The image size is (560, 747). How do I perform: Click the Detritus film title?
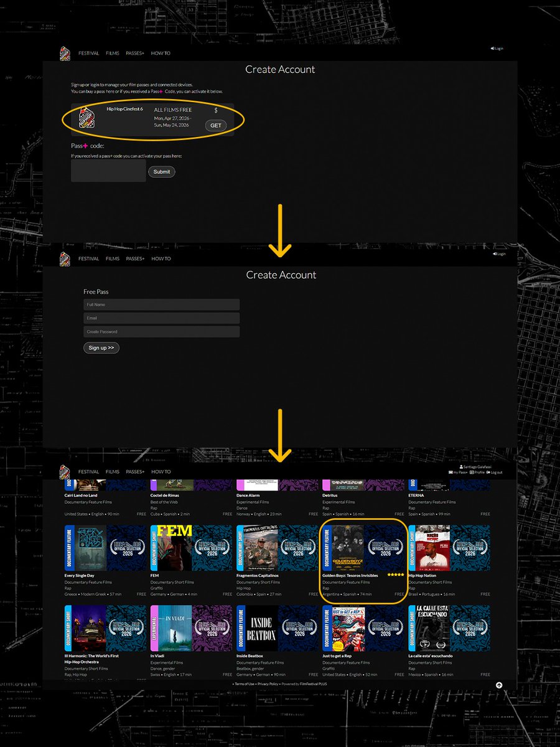pyautogui.click(x=330, y=495)
